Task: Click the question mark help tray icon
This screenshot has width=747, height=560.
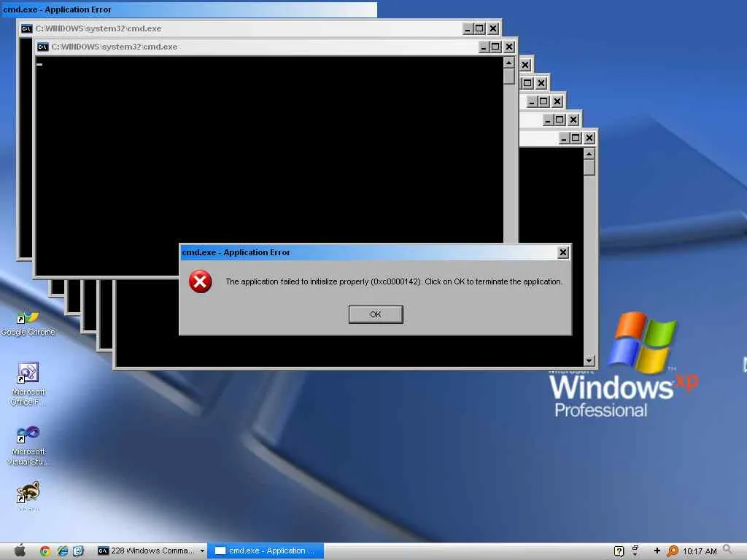Action: 619,551
